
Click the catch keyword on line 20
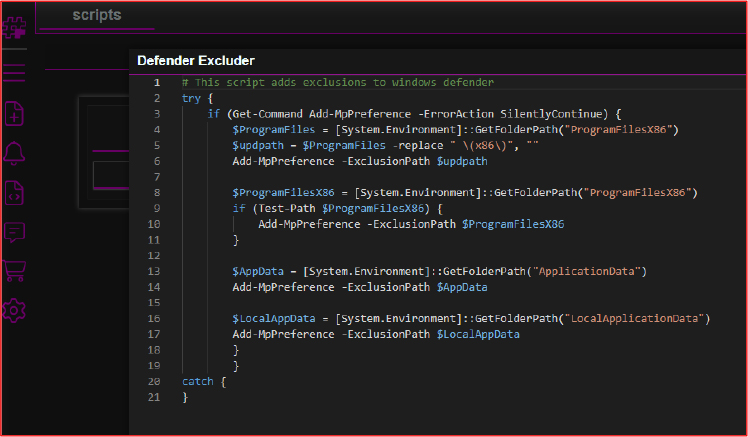click(197, 381)
